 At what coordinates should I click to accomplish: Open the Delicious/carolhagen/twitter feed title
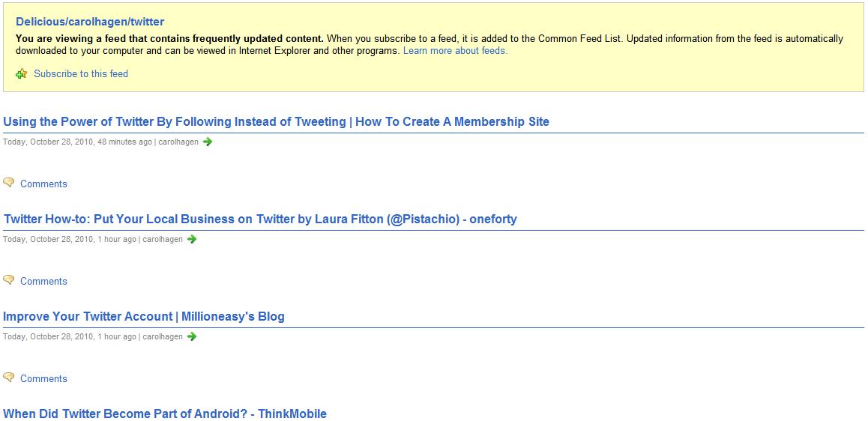pyautogui.click(x=90, y=22)
